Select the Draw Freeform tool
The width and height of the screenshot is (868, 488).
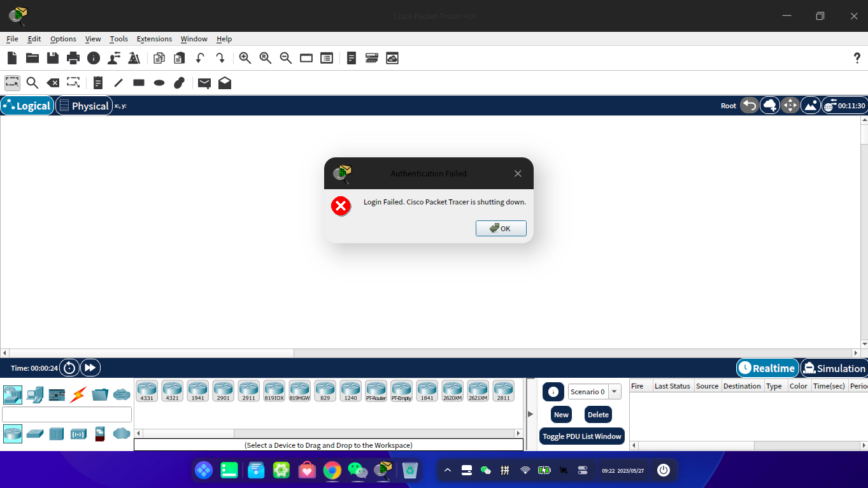[180, 83]
